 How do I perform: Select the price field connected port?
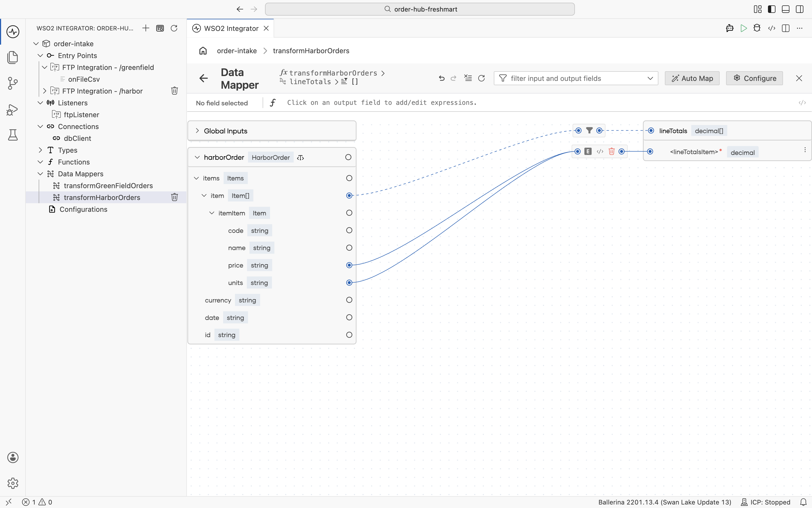point(349,266)
